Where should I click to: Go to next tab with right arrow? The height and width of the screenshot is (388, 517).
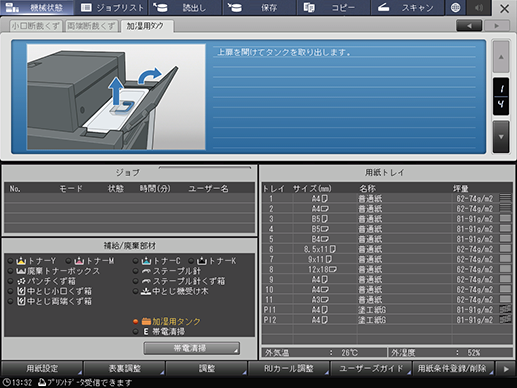[497, 26]
